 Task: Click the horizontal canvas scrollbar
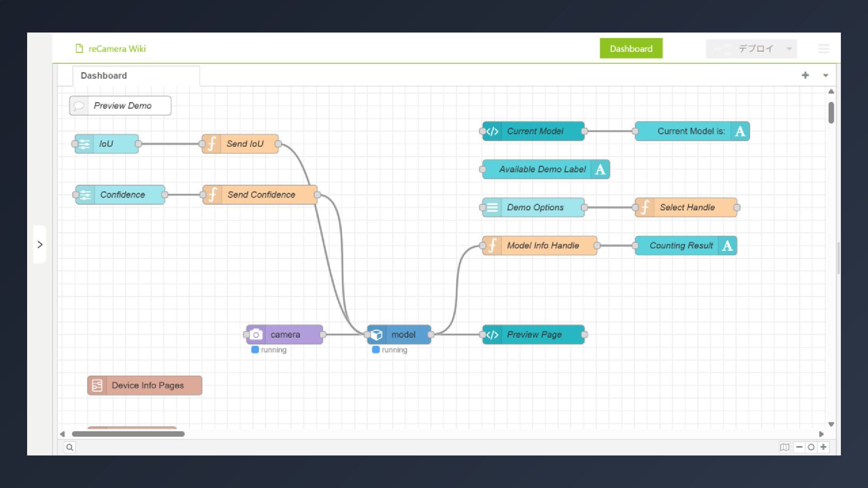click(128, 434)
